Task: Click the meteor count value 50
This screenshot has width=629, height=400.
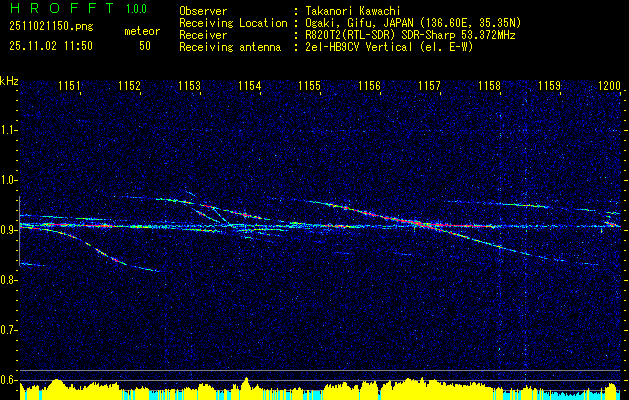Action: 145,46
